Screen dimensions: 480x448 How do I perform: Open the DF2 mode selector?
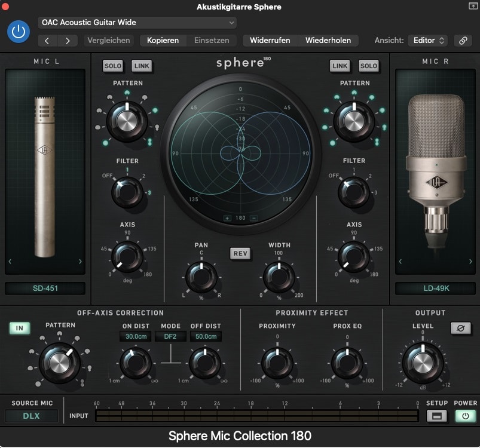[170, 336]
